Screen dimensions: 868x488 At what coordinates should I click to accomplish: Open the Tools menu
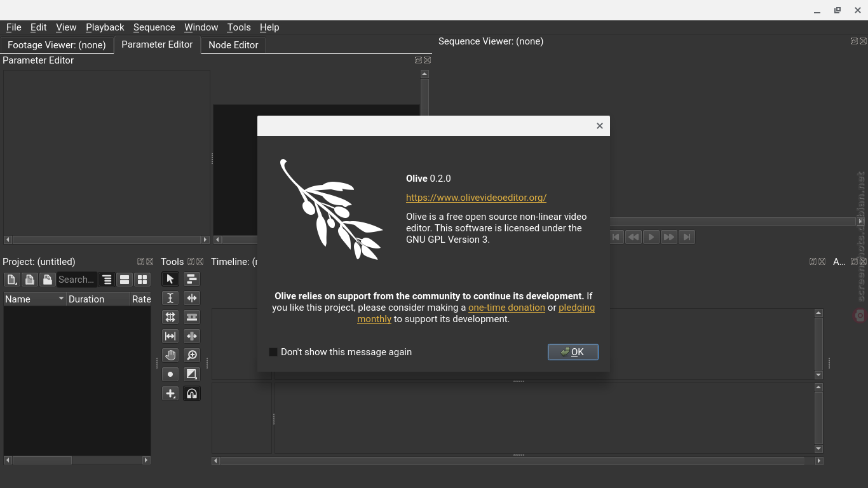coord(239,27)
